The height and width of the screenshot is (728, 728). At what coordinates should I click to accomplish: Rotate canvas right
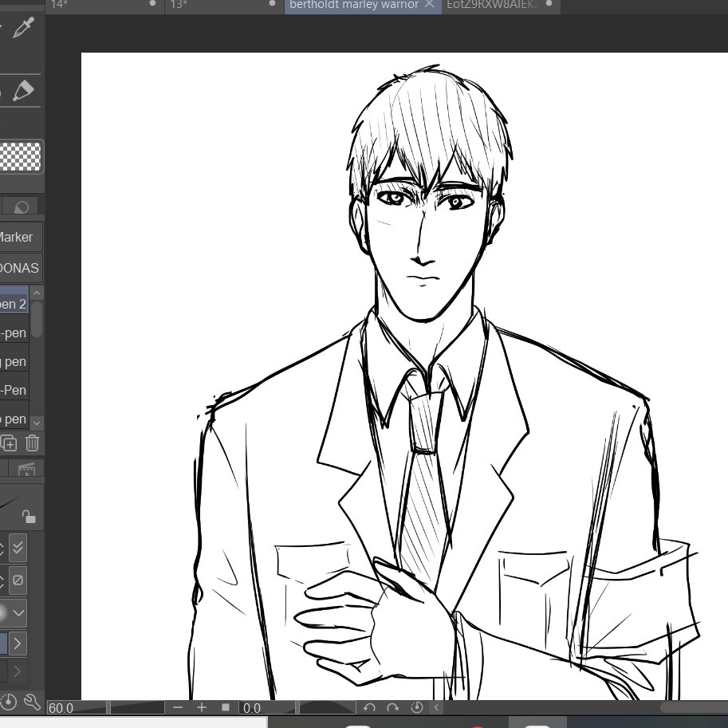(x=393, y=707)
